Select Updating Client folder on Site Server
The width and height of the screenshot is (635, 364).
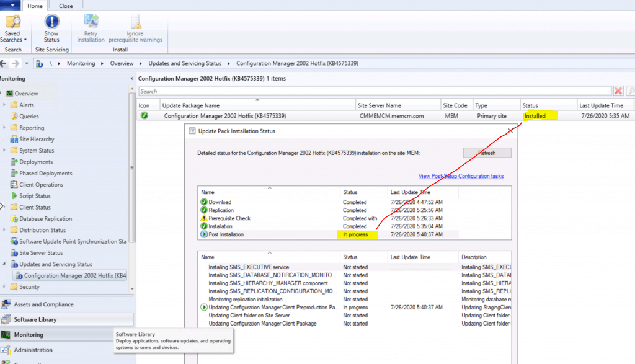coord(355,316)
